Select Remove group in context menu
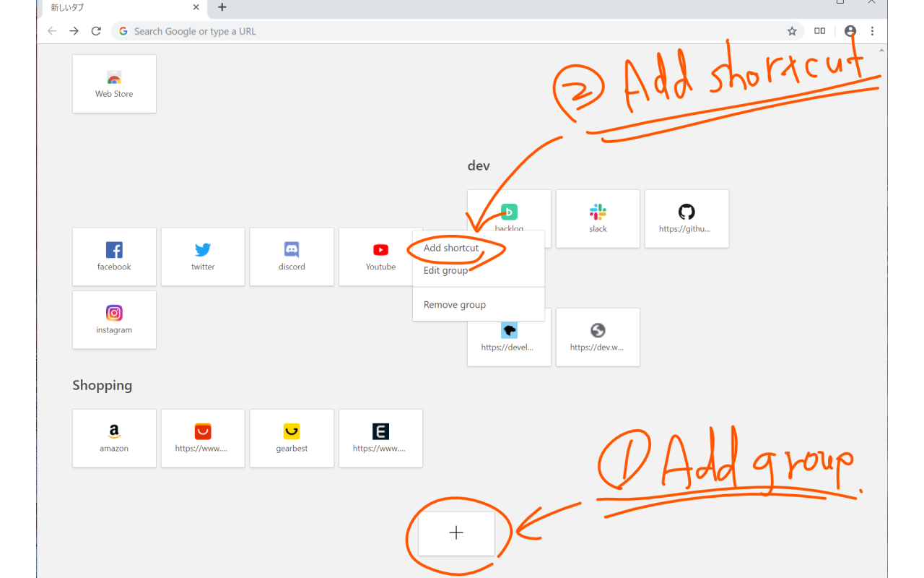 click(x=478, y=305)
